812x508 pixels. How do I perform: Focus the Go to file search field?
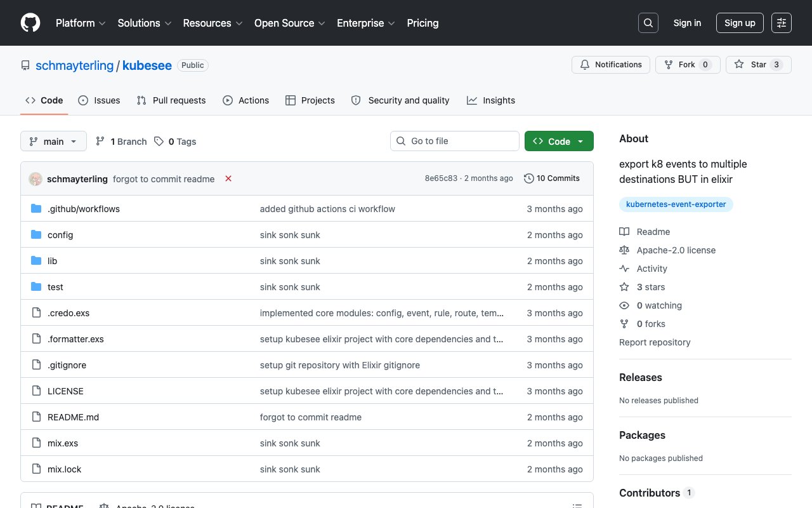[x=455, y=141]
